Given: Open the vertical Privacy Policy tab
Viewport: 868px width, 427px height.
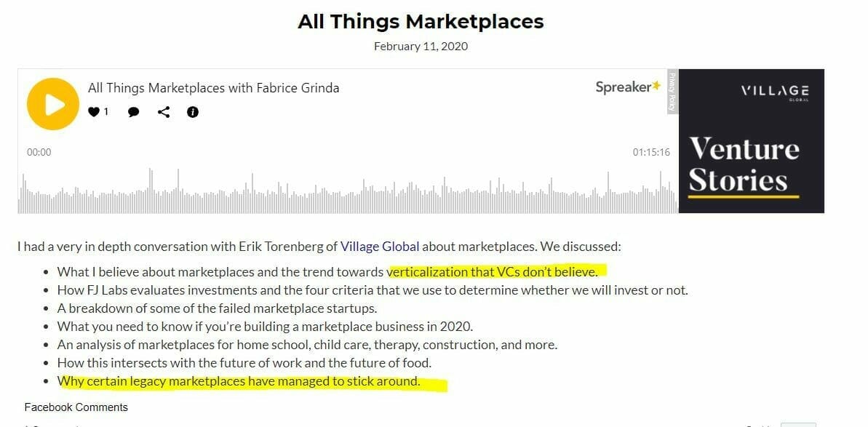Looking at the screenshot, I should (x=672, y=92).
